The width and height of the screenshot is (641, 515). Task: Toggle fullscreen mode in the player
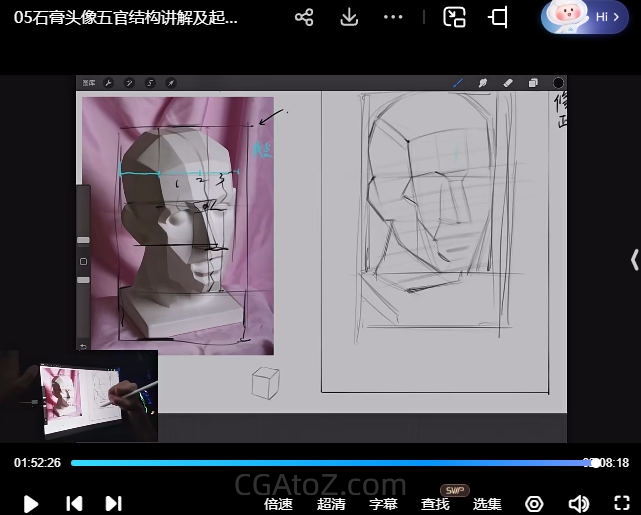[619, 504]
